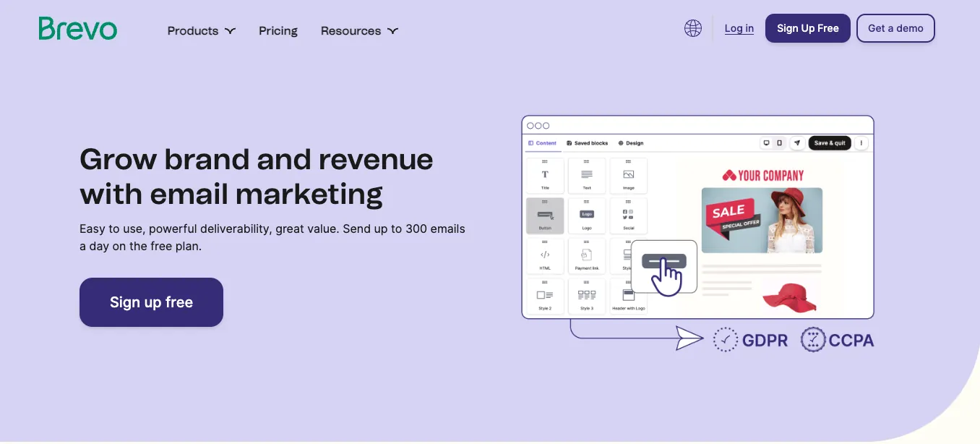The image size is (980, 444).
Task: Expand the Resources dropdown menu
Action: 359,30
